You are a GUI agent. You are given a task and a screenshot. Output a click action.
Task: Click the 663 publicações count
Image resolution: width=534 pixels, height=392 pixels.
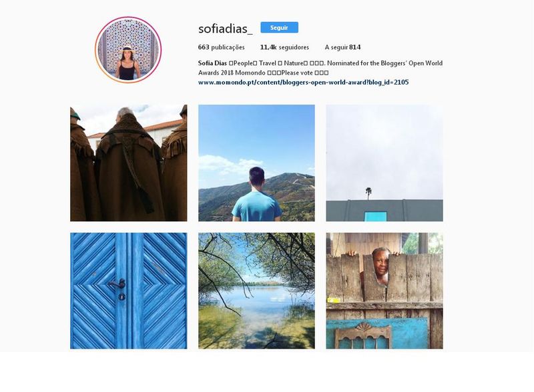tap(221, 47)
